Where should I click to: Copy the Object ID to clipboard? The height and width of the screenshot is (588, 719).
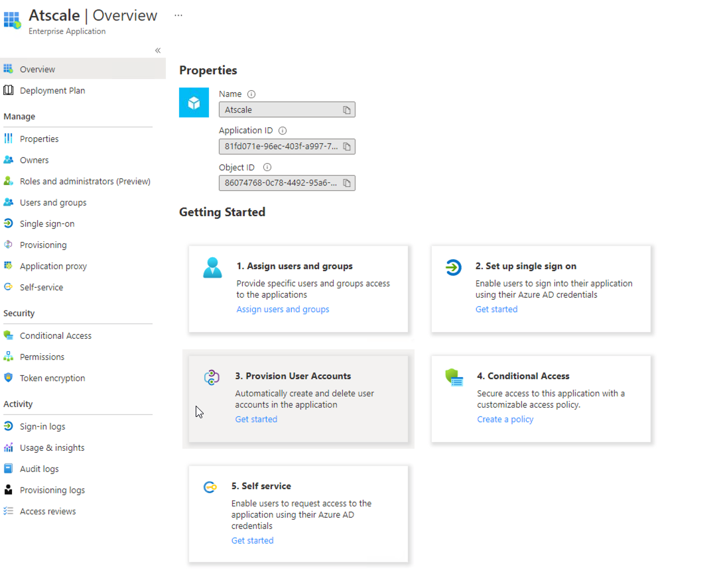tap(347, 184)
